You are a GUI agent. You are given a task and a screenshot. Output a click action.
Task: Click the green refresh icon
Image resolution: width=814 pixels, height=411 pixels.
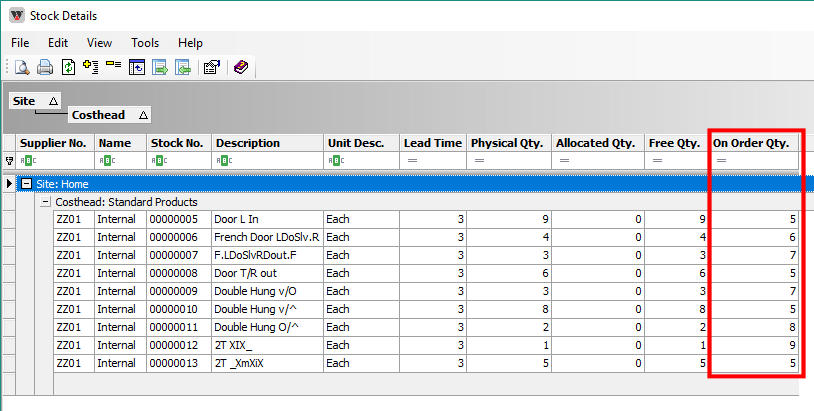point(68,68)
